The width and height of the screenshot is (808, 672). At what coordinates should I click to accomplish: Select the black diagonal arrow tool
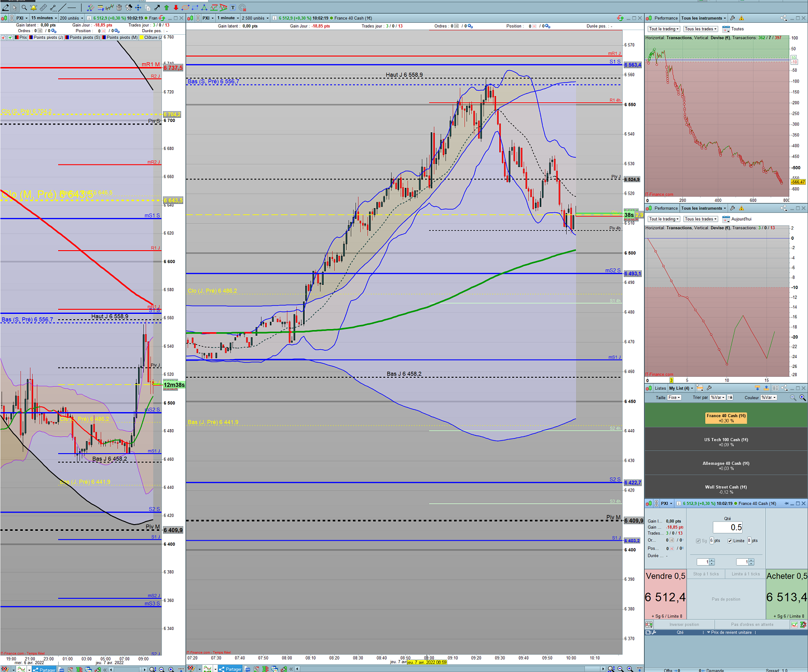pos(157,8)
